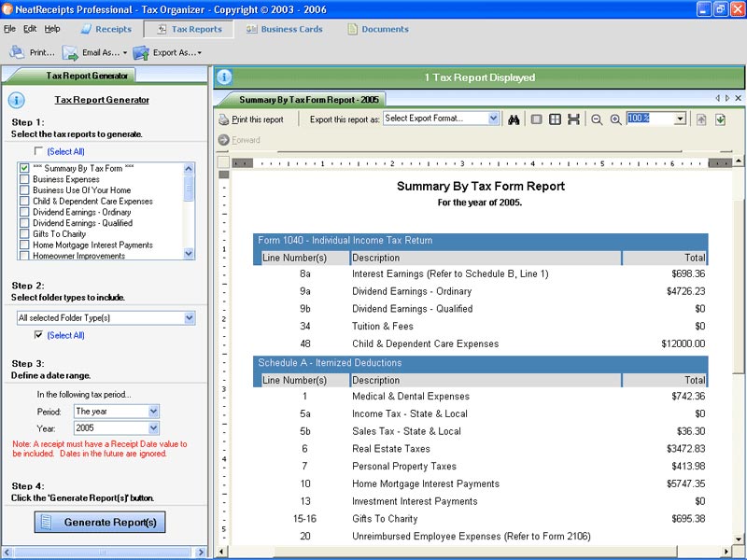Click the binoculars search icon
This screenshot has width=747, height=560.
(513, 119)
